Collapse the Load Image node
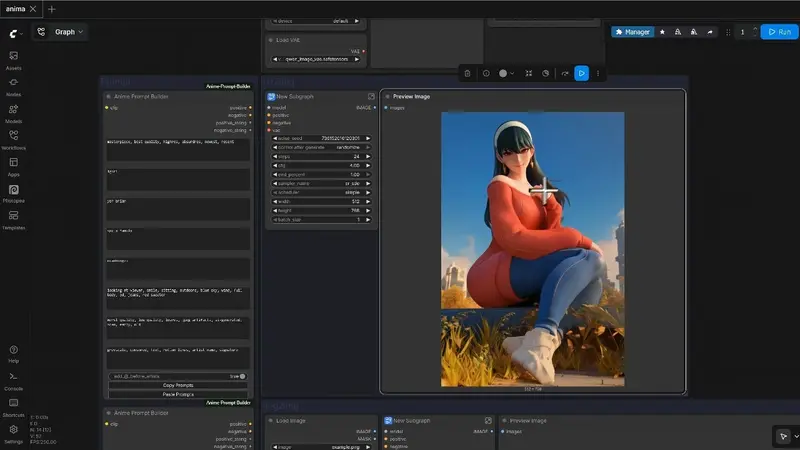Viewport: 800px width, 450px height. pyautogui.click(x=271, y=420)
